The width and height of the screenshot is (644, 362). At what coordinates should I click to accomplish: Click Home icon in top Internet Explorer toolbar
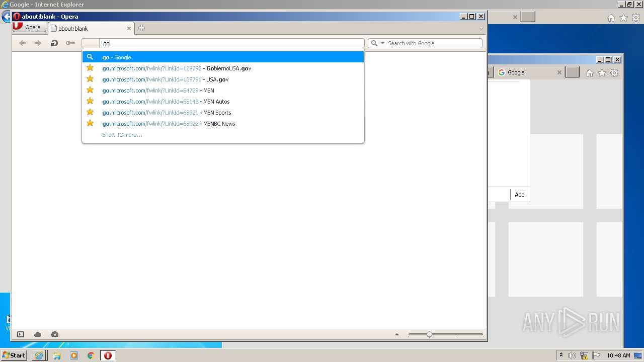tap(611, 18)
